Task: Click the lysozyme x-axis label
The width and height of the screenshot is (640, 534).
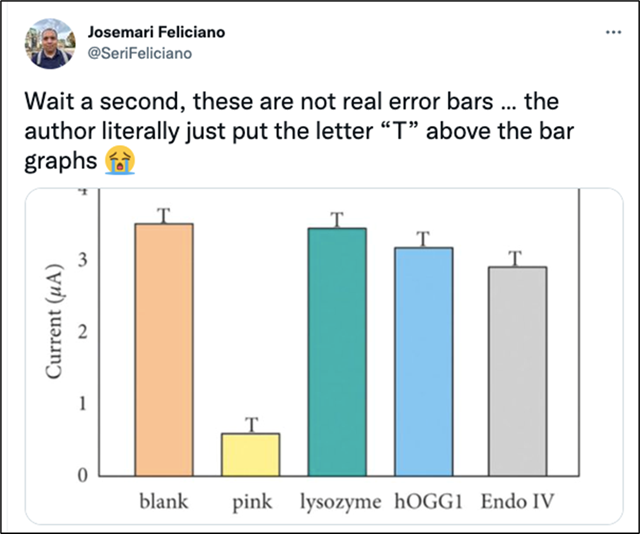Action: [341, 503]
